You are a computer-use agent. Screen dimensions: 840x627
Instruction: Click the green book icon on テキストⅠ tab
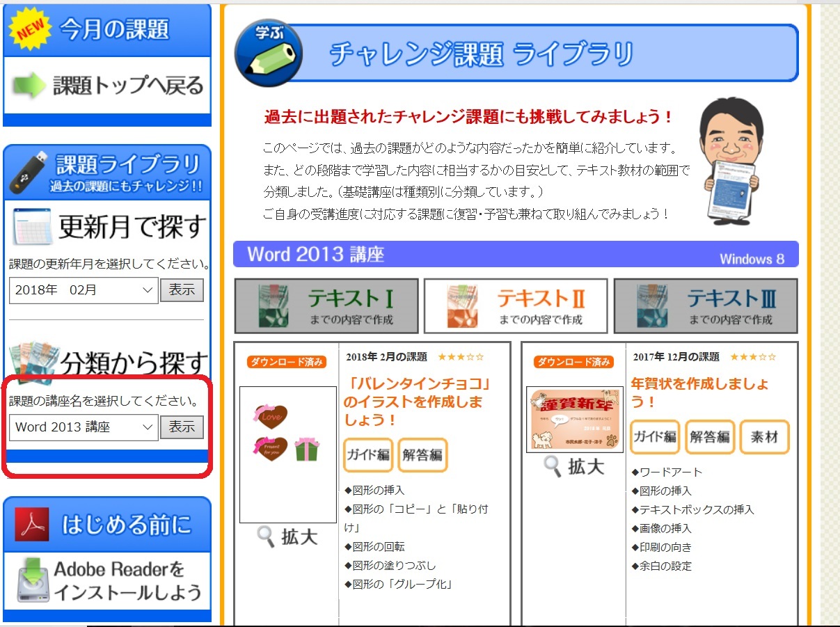pyautogui.click(x=273, y=306)
